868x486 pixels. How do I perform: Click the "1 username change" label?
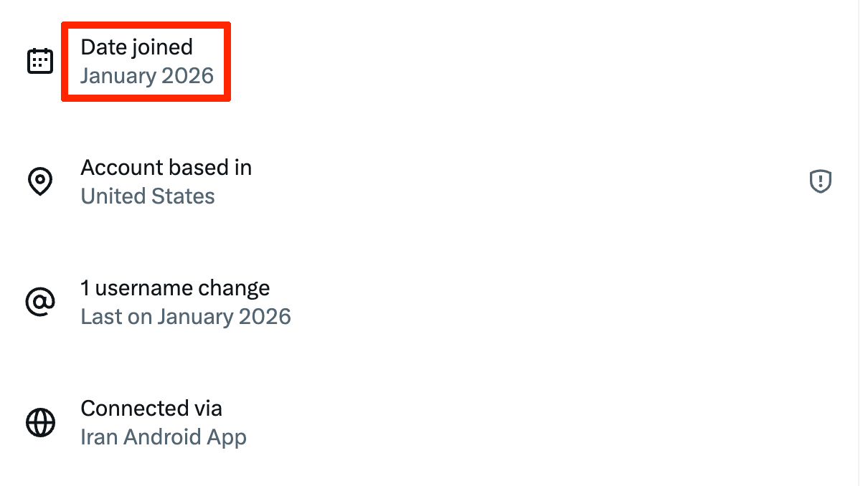coord(175,288)
